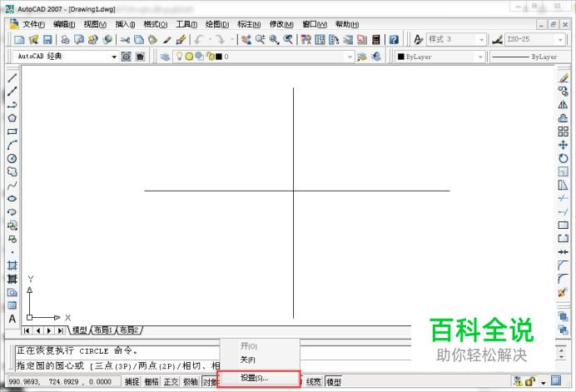Open the 文件 File menu
Screen dimensions: 576x392
33,24
